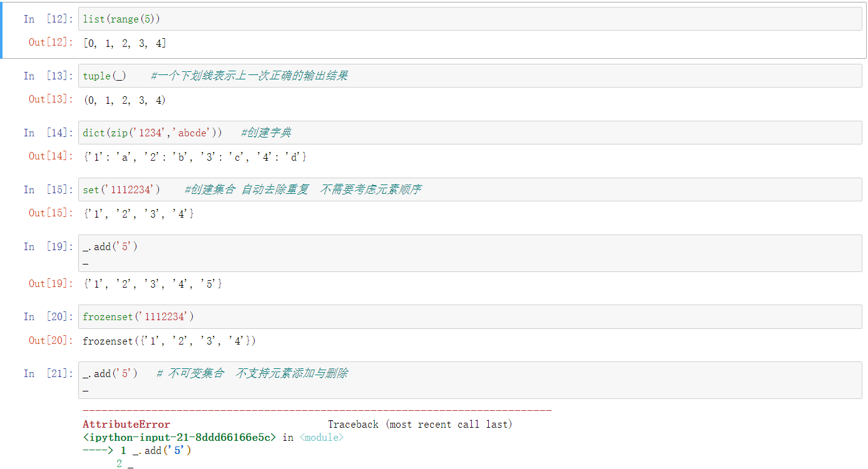Screen dimensions: 868x469
Task: Click the Out[12] output prompt
Action: point(51,43)
